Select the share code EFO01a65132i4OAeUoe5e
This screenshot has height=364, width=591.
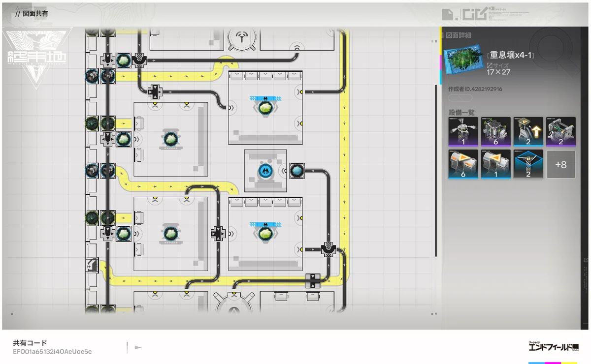coord(52,352)
